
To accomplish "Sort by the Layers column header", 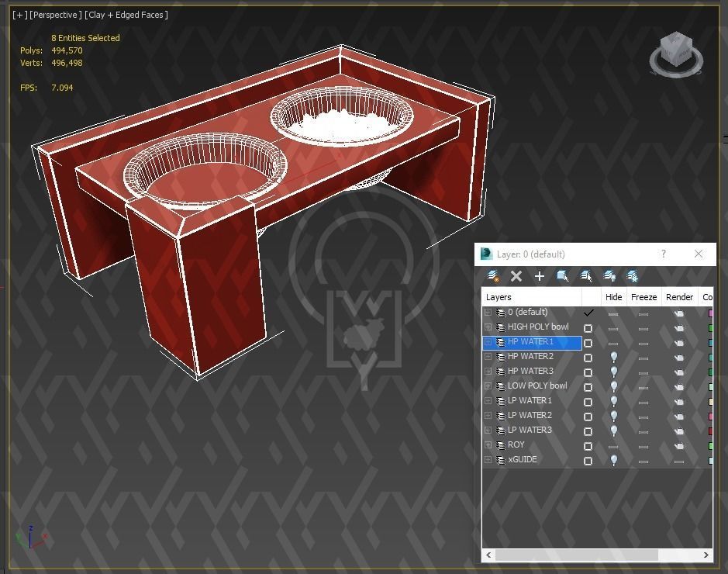I will (x=532, y=297).
